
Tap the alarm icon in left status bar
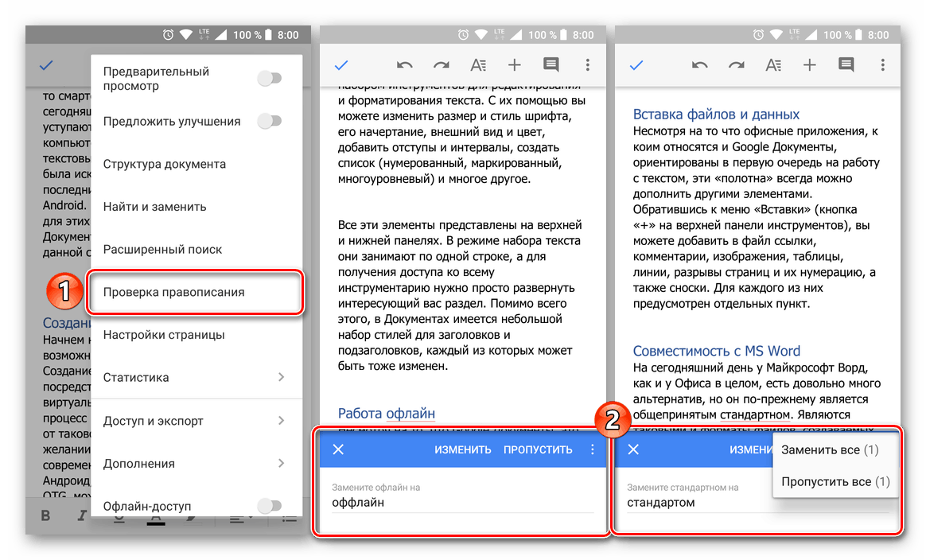coord(169,35)
